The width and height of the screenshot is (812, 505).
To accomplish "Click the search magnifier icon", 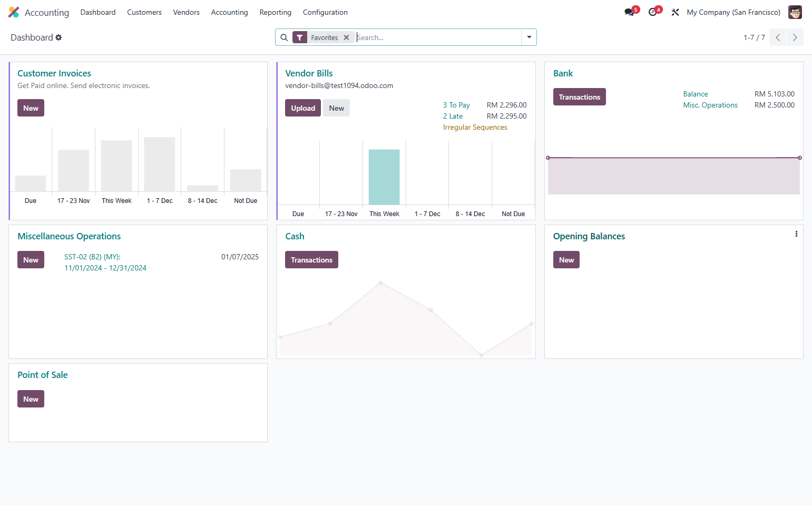I will [x=284, y=37].
